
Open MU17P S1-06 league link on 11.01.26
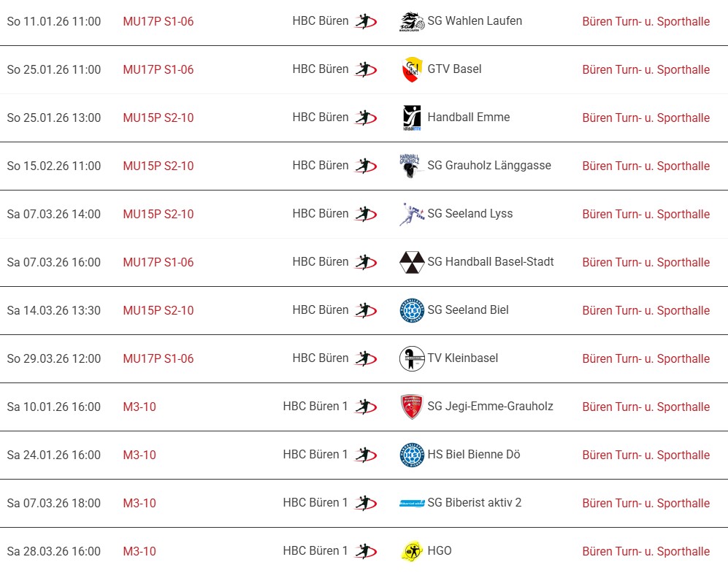pos(158,22)
